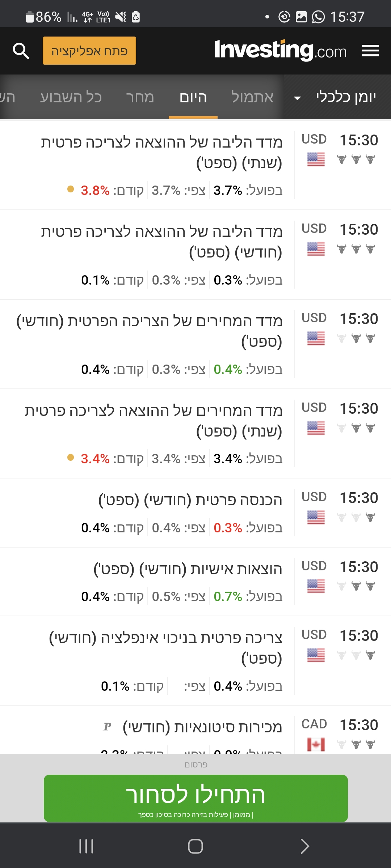Tap US flag beside הכנסה פרטית
This screenshot has height=868, width=391.
point(316,517)
